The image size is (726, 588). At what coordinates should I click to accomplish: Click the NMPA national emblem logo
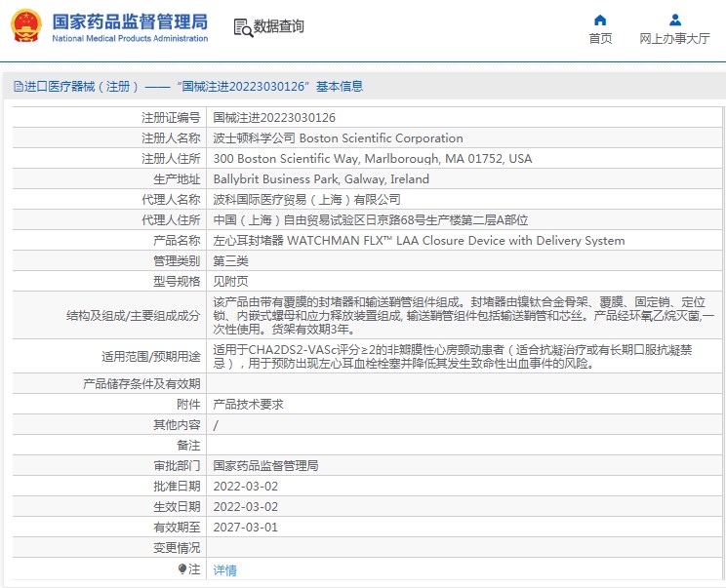pos(25,26)
